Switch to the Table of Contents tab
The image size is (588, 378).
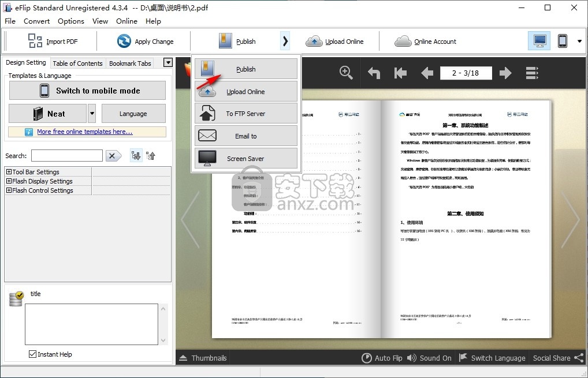click(x=77, y=63)
